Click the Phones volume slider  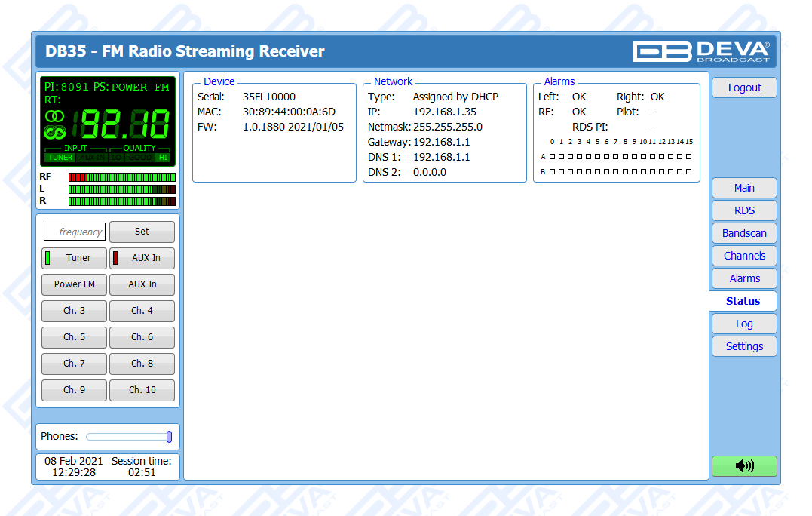pyautogui.click(x=128, y=437)
